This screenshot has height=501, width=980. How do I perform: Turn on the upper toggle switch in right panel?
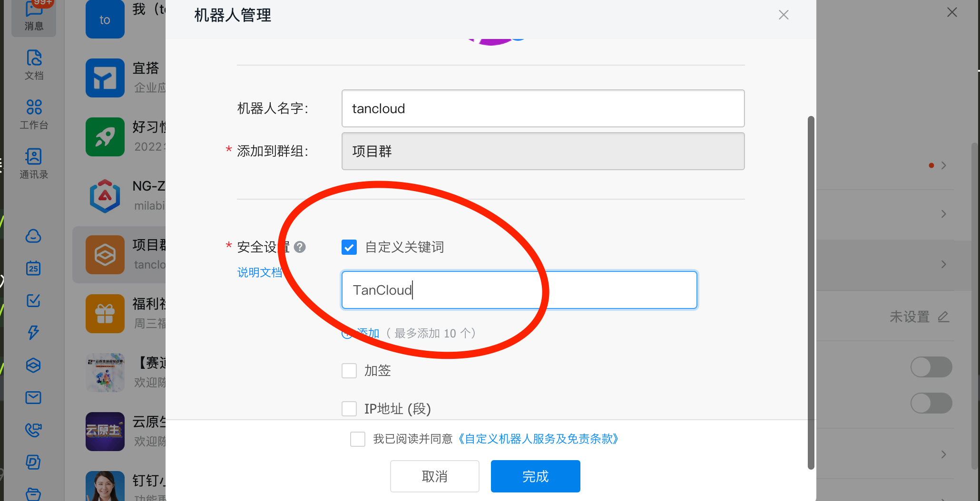point(931,367)
